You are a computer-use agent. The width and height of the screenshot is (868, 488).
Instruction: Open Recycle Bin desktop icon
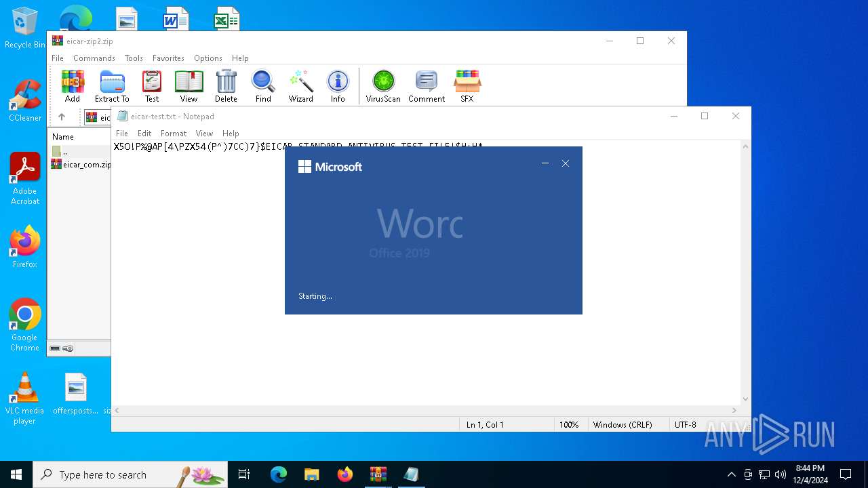pos(24,28)
